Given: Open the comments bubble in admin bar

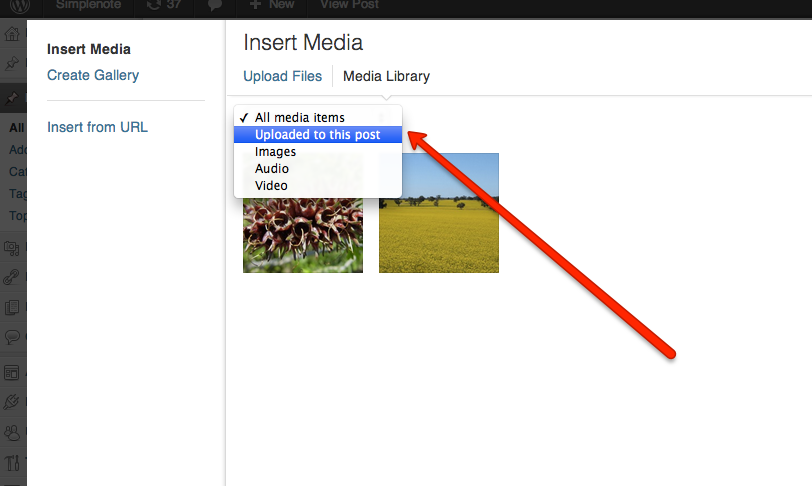Looking at the screenshot, I should tap(214, 6).
